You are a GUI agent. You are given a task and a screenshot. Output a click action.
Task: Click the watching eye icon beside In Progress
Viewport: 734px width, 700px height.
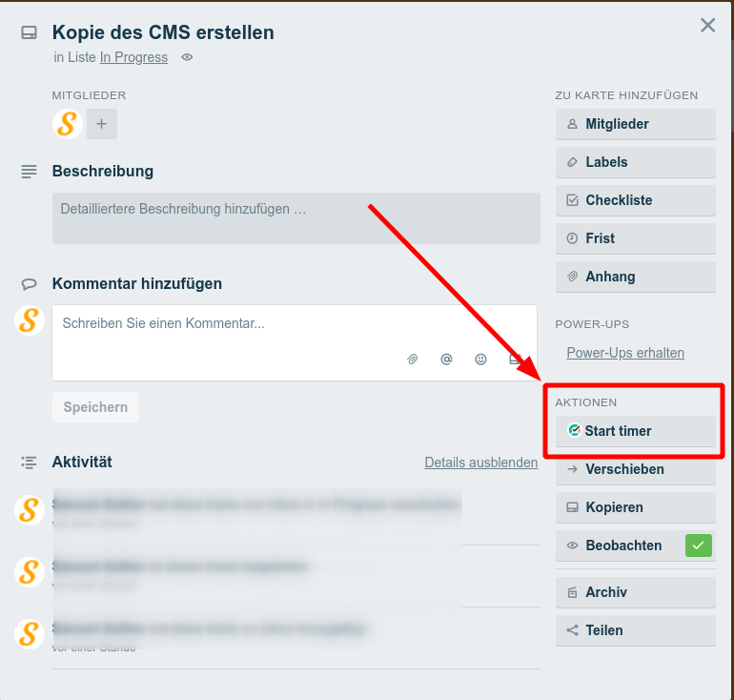point(187,57)
